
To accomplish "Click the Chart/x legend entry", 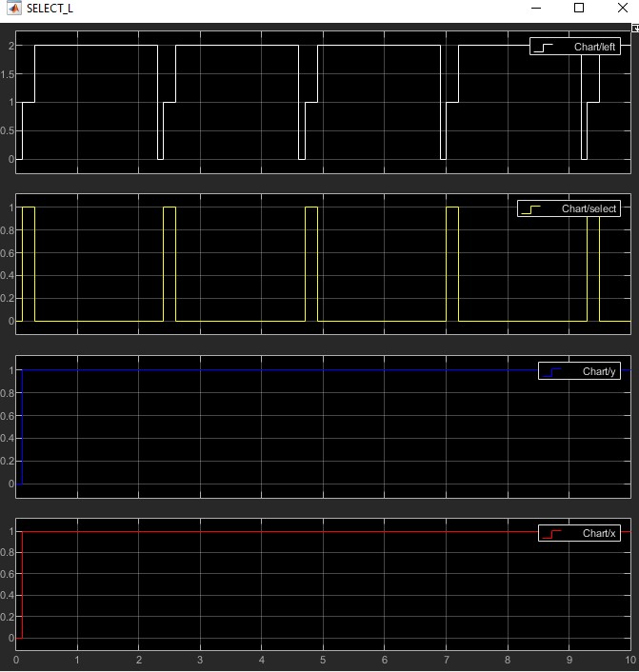I will 579,533.
